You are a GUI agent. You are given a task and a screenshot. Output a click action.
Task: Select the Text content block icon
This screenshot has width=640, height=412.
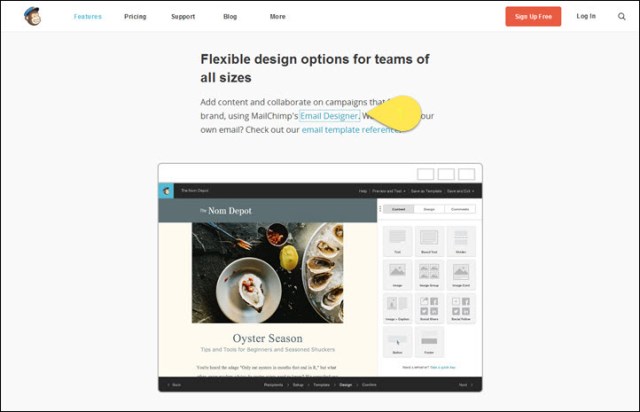tap(397, 241)
